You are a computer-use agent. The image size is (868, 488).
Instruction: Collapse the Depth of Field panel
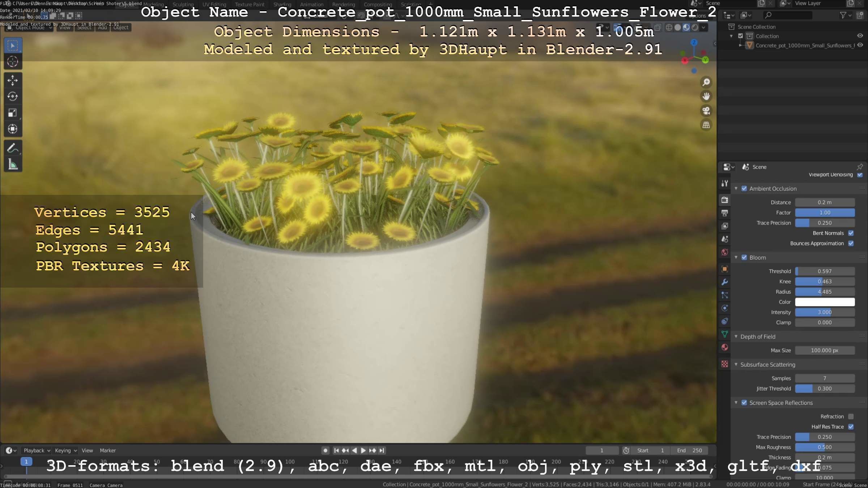[x=736, y=336]
